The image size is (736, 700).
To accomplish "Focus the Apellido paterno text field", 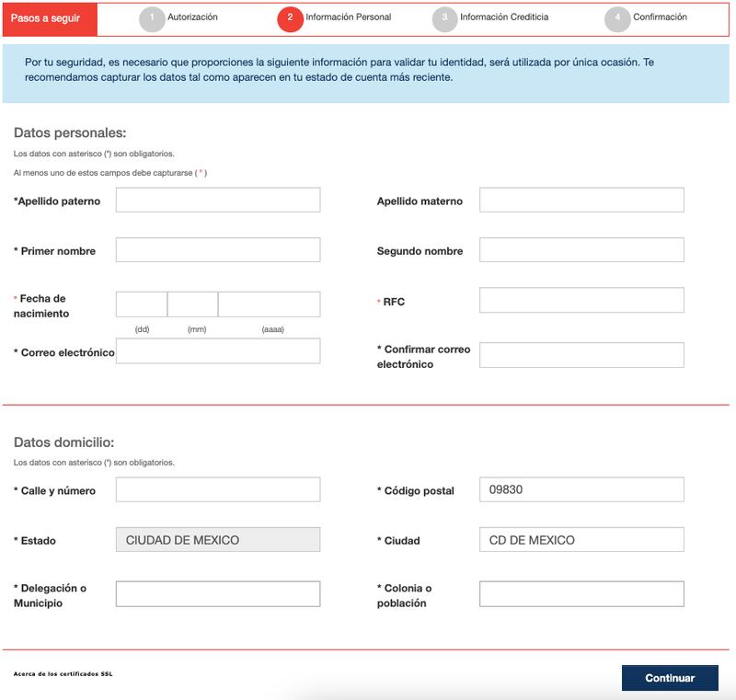I will point(218,201).
